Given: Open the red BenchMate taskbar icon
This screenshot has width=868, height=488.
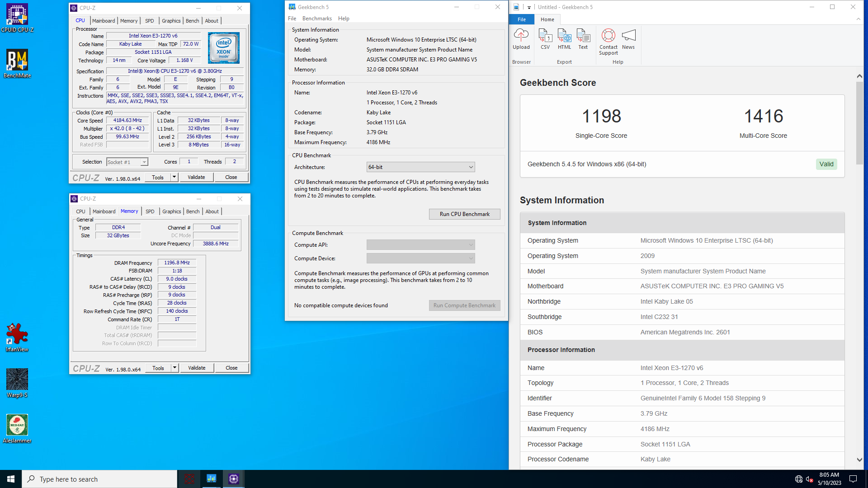Looking at the screenshot, I should pyautogui.click(x=189, y=479).
